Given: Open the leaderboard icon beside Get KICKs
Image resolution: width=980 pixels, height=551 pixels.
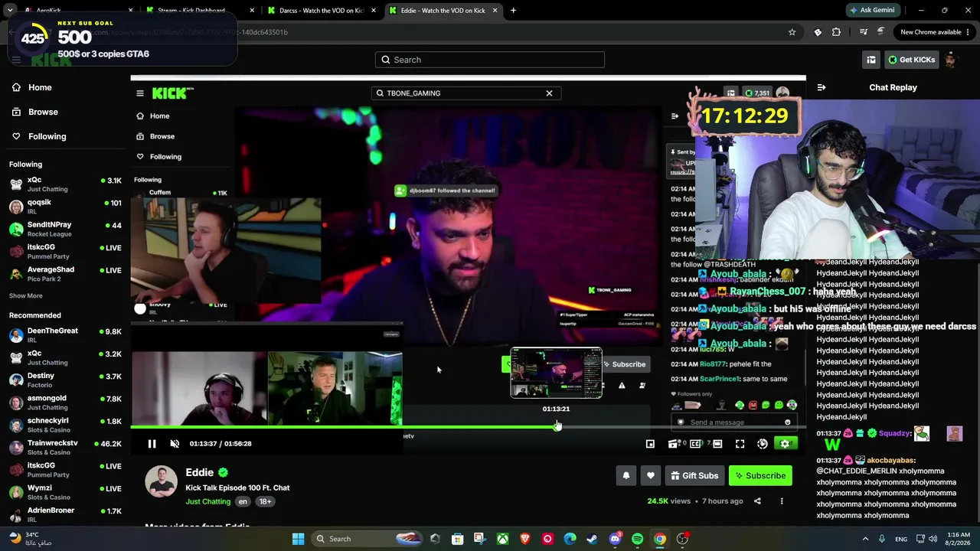Looking at the screenshot, I should [x=871, y=60].
